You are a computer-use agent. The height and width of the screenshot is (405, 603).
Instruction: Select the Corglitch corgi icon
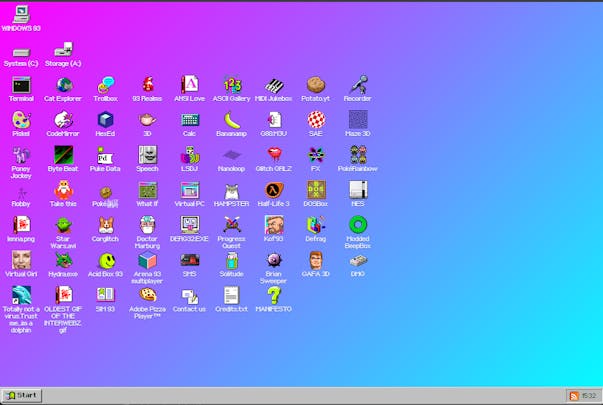[105, 225]
